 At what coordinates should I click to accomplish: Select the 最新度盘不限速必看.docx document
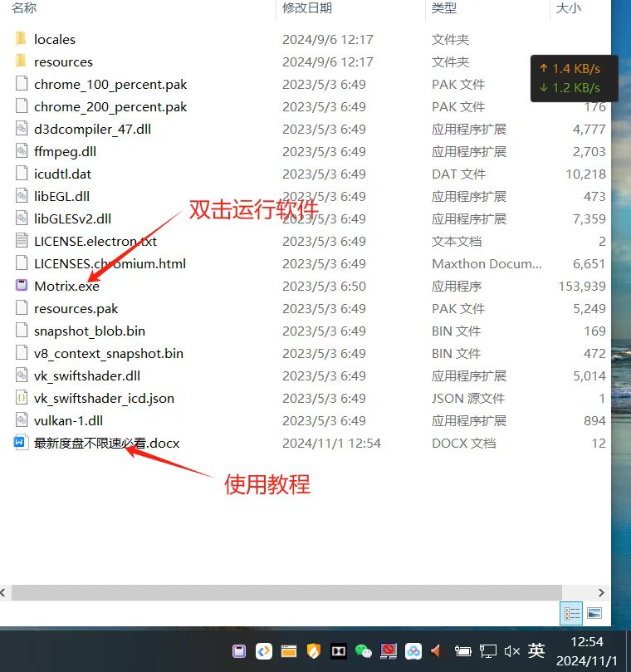(106, 443)
